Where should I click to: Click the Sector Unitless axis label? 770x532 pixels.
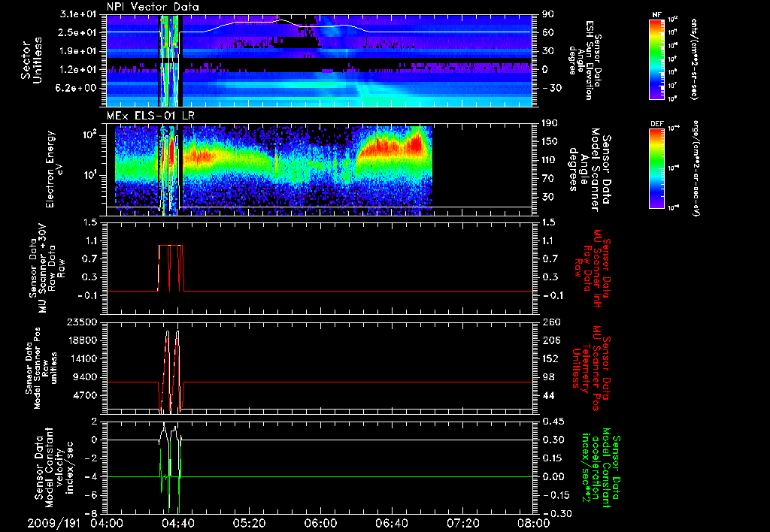[32, 60]
